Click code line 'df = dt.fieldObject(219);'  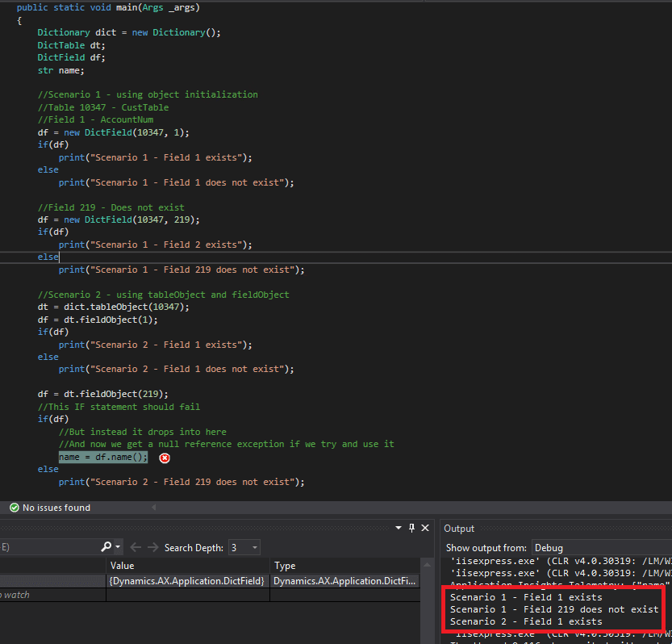click(103, 394)
